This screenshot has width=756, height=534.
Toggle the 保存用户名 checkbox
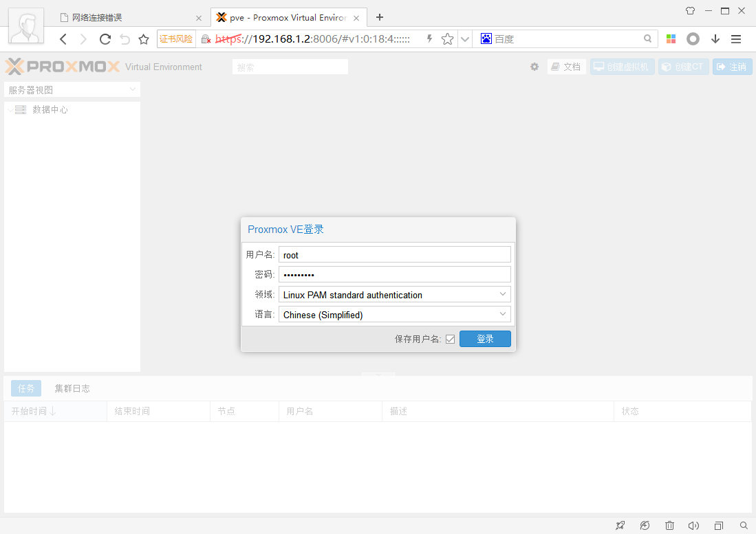coord(450,339)
